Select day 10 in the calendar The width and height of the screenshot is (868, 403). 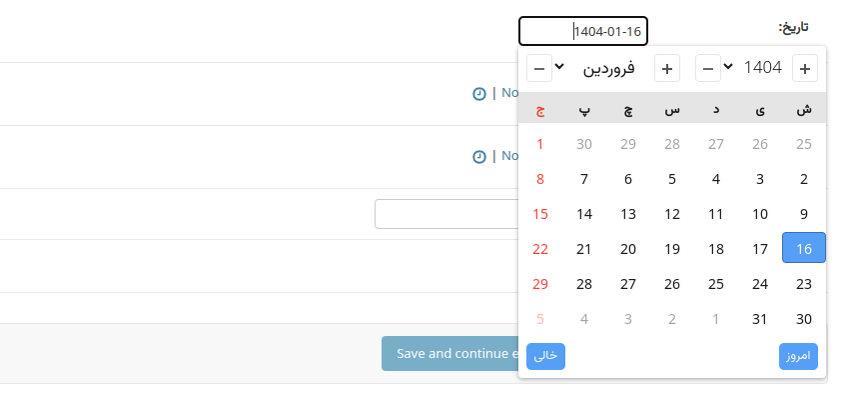click(x=760, y=214)
